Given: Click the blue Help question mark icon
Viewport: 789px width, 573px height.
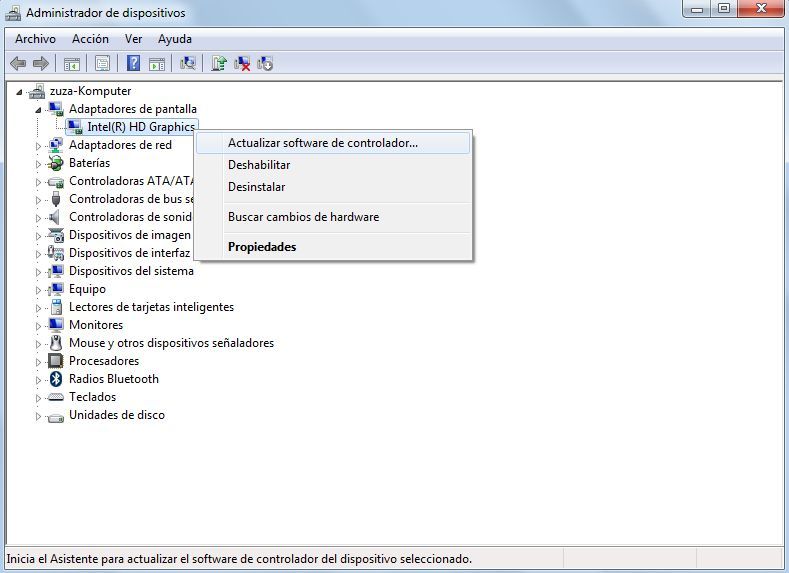Looking at the screenshot, I should coord(133,63).
